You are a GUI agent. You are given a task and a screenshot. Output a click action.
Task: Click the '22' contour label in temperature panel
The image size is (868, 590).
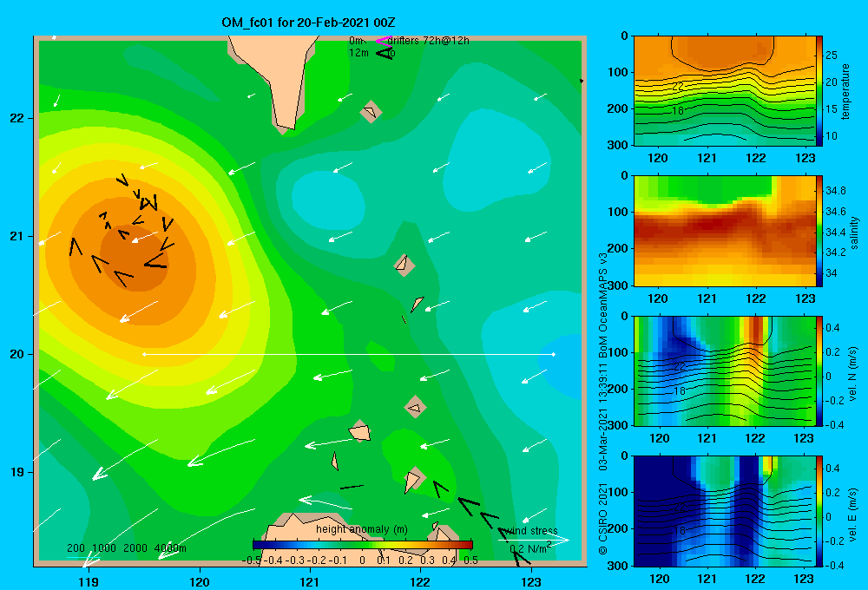coord(678,87)
